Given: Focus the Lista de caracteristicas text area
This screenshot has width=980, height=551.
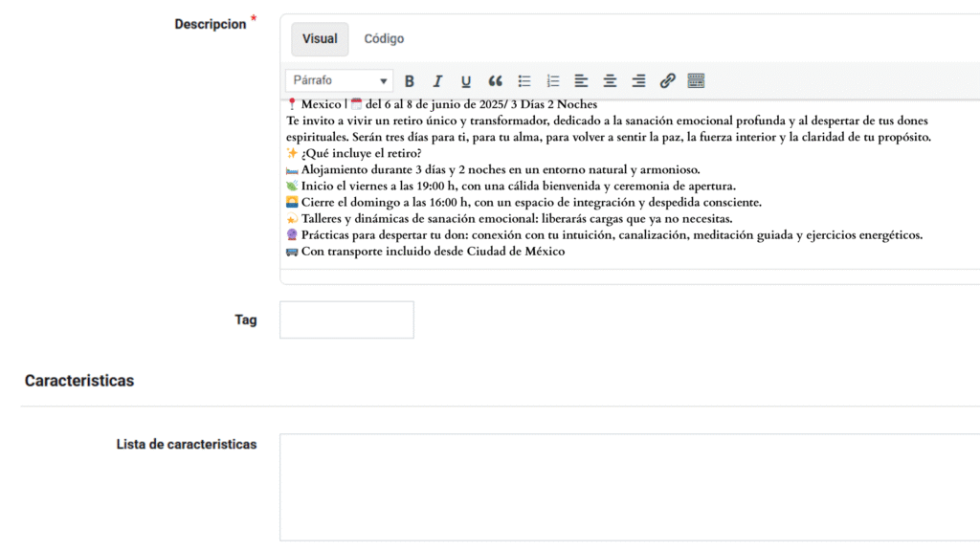Looking at the screenshot, I should pos(629,487).
